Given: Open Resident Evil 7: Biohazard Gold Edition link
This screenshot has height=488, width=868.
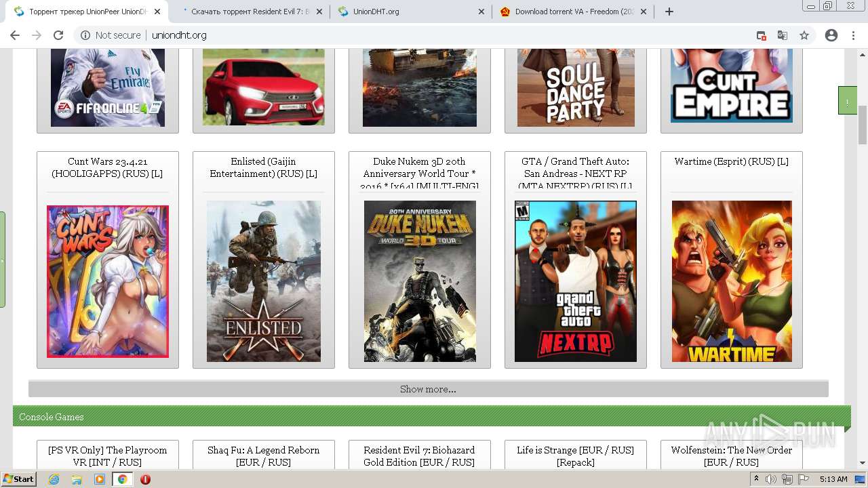Looking at the screenshot, I should pos(420,456).
